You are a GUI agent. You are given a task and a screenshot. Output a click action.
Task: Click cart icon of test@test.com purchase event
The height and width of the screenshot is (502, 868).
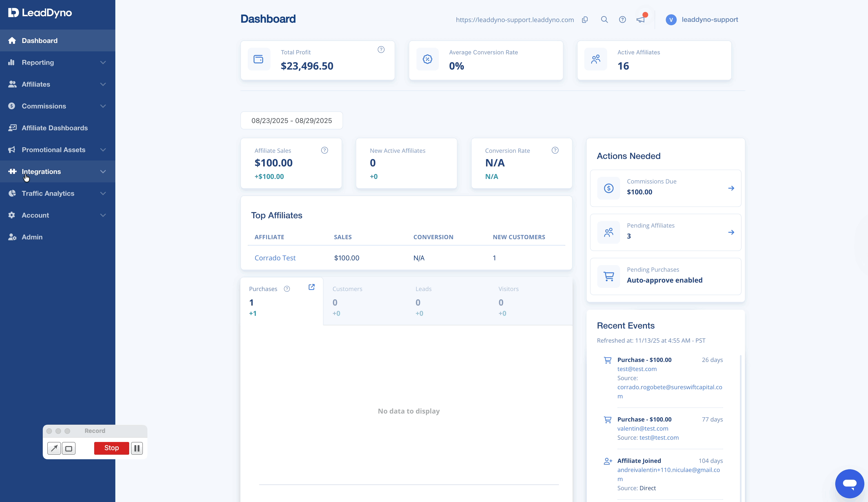608,360
